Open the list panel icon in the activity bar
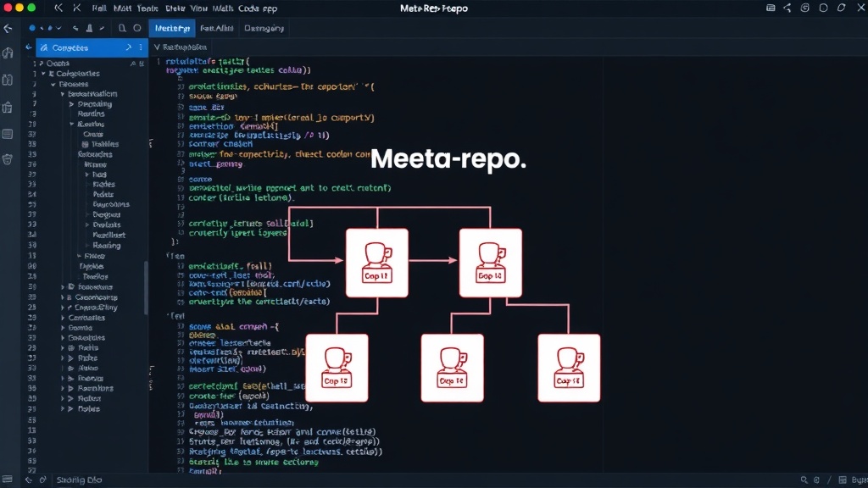Screen dimensions: 868x488 [x=8, y=134]
